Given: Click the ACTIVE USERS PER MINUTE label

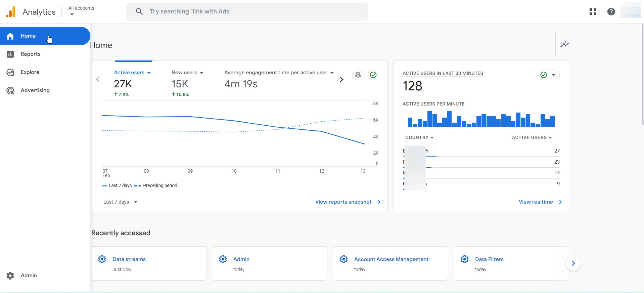Looking at the screenshot, I should [x=433, y=104].
